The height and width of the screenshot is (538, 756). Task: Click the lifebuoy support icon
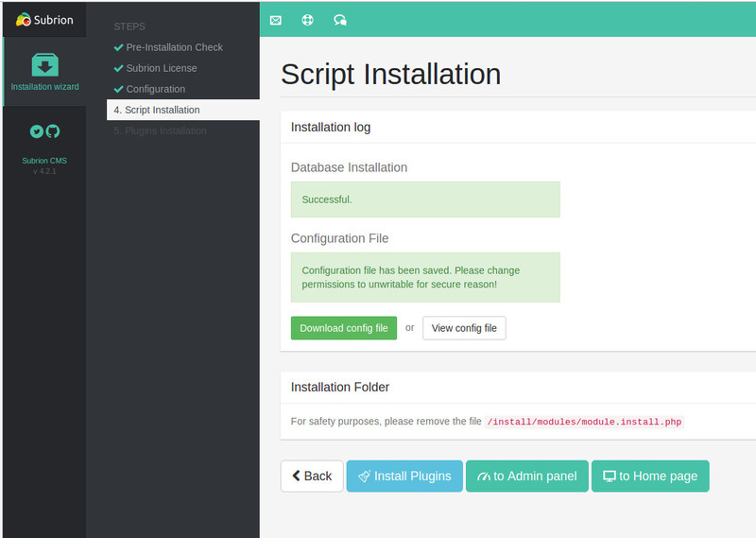pyautogui.click(x=307, y=20)
